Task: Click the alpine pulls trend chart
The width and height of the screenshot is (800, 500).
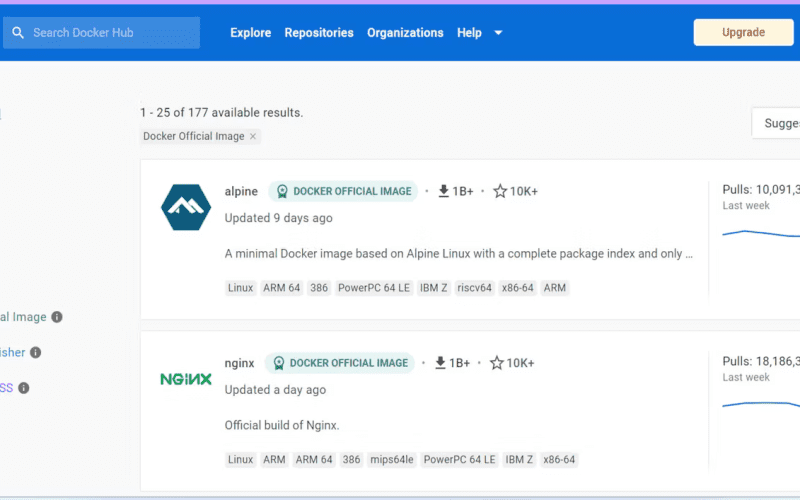Action: [x=761, y=233]
